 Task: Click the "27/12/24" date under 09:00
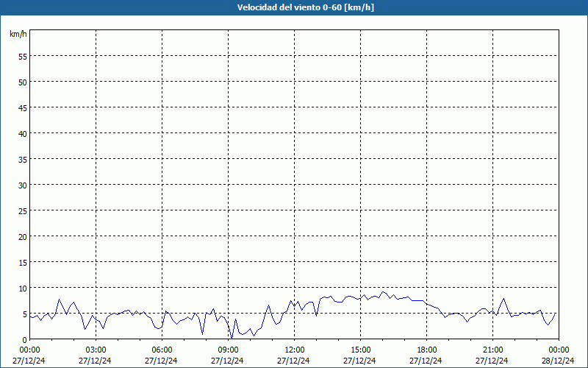point(227,361)
